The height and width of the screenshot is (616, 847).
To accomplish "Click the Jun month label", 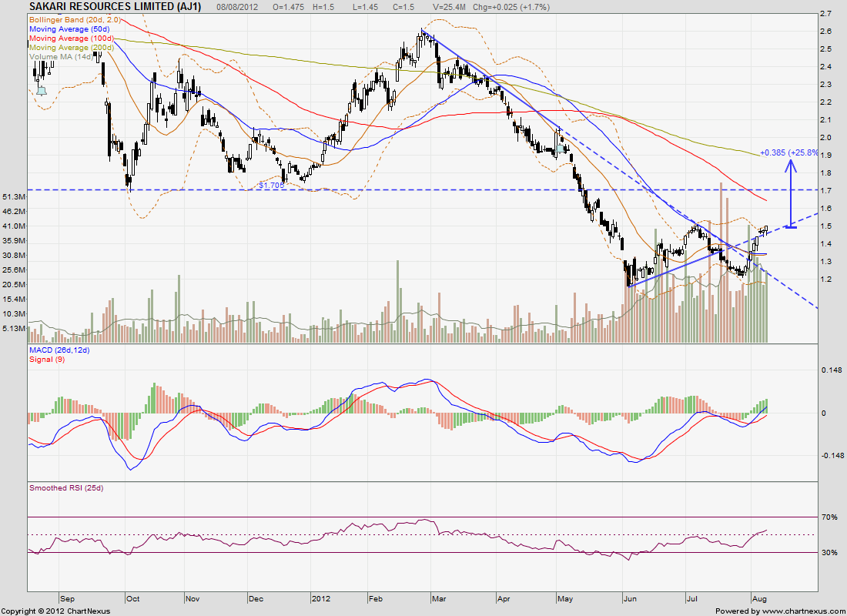I will click(630, 599).
